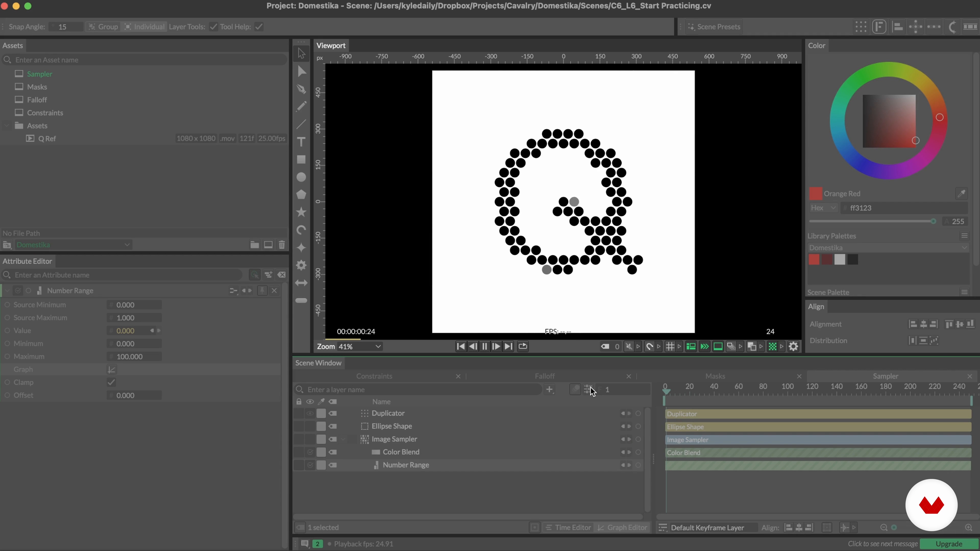Select the double arrow shape tool

click(x=301, y=283)
